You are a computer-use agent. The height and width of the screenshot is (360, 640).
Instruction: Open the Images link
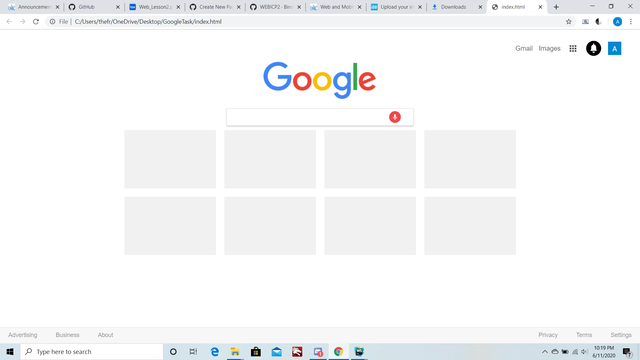tap(549, 49)
